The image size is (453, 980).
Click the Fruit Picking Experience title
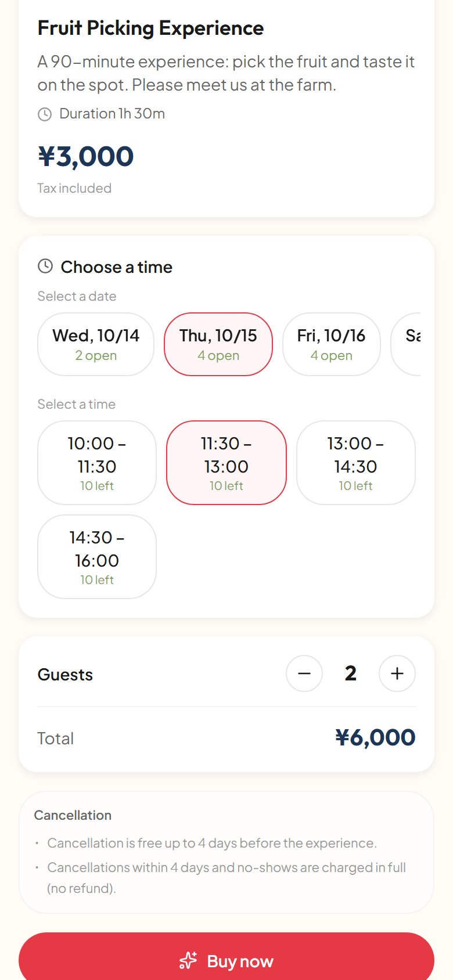pyautogui.click(x=151, y=28)
